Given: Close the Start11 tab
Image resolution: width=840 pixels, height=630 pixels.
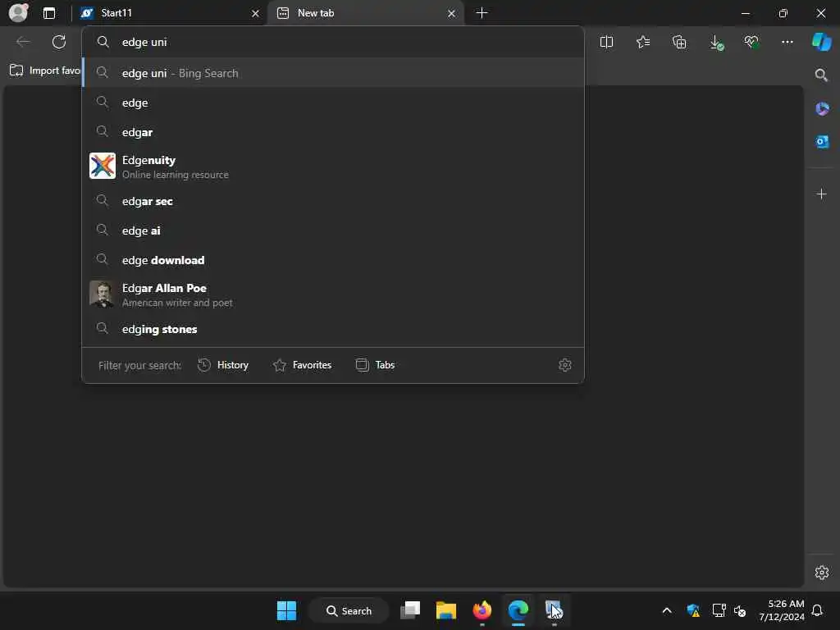Looking at the screenshot, I should [x=256, y=13].
